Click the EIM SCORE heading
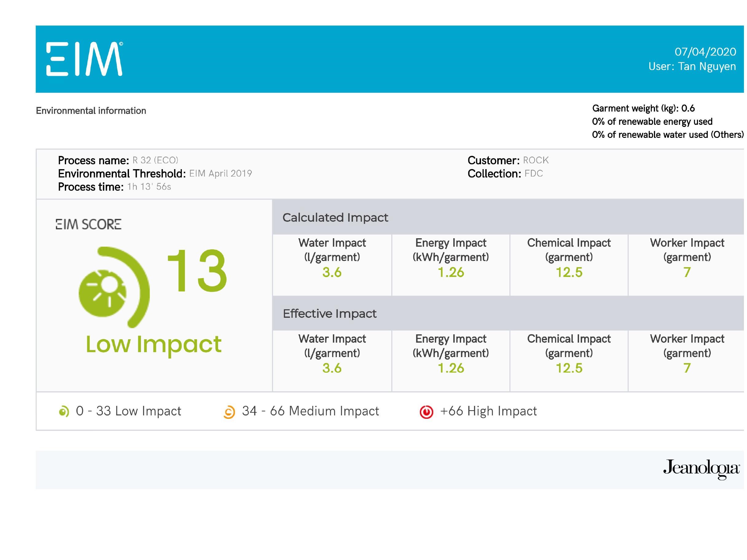Image resolution: width=747 pixels, height=560 pixels. tap(88, 224)
